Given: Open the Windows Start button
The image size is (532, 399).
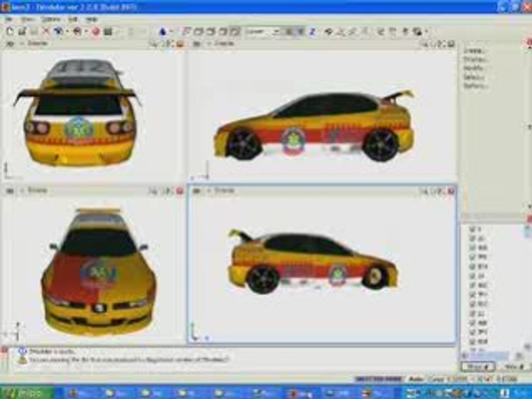Looking at the screenshot, I should 27,393.
